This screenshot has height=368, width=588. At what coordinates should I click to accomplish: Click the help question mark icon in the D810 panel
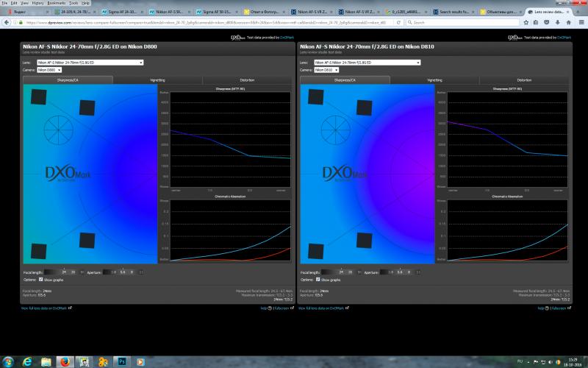546,308
